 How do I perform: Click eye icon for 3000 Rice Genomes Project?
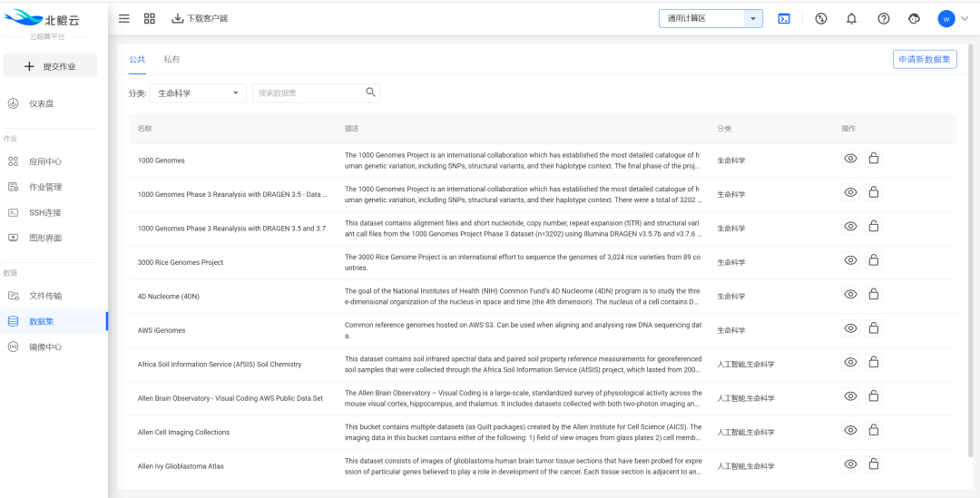tap(850, 260)
